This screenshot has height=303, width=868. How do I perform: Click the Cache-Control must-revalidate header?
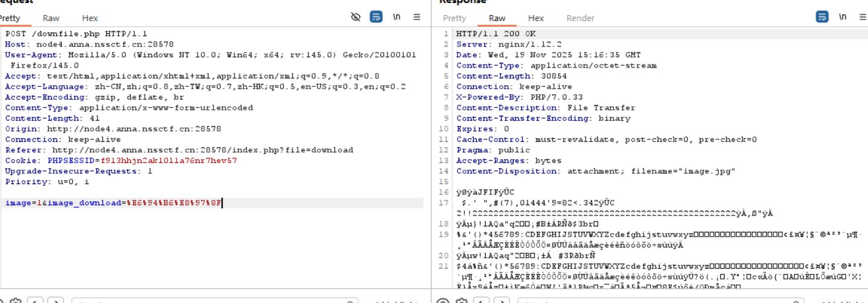tap(606, 139)
